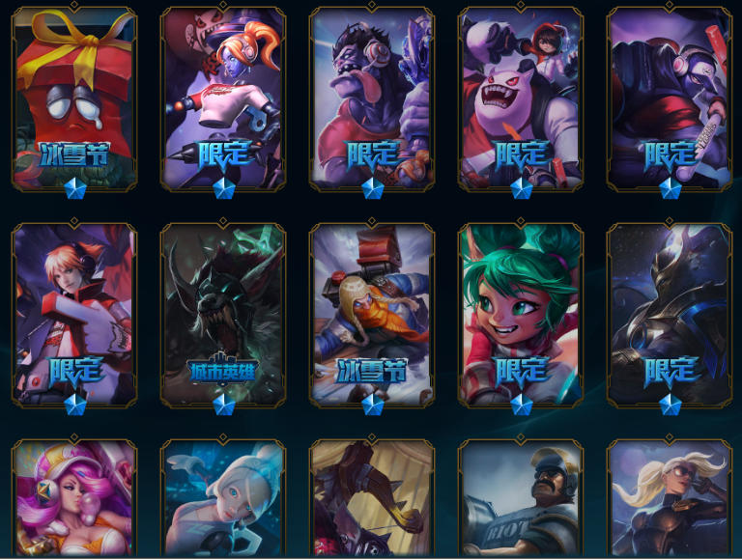The image size is (742, 560).
Task: Select the orange-haired headphone boy skin card
Action: 74,315
